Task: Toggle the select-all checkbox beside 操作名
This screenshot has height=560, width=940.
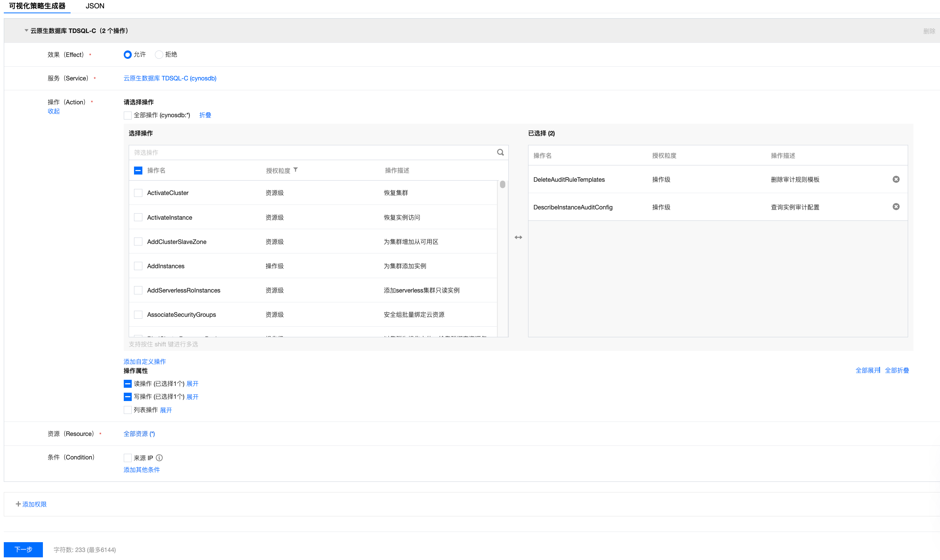Action: point(138,170)
